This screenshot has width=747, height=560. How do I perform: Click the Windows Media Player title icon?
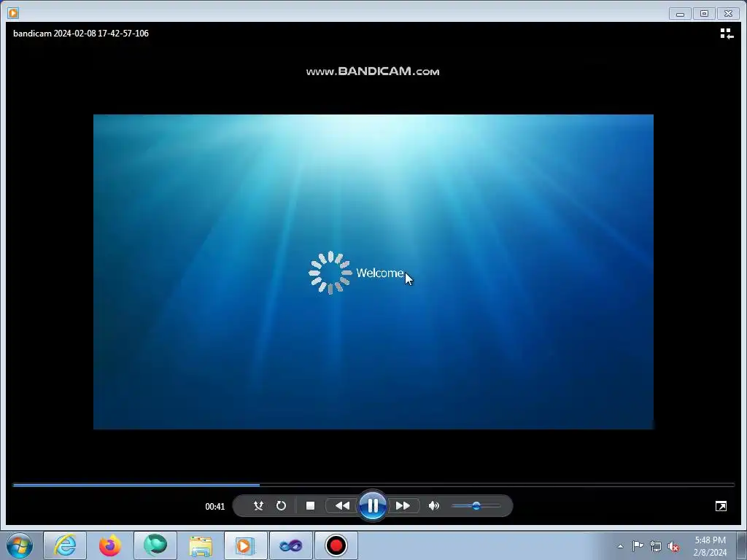coord(13,13)
